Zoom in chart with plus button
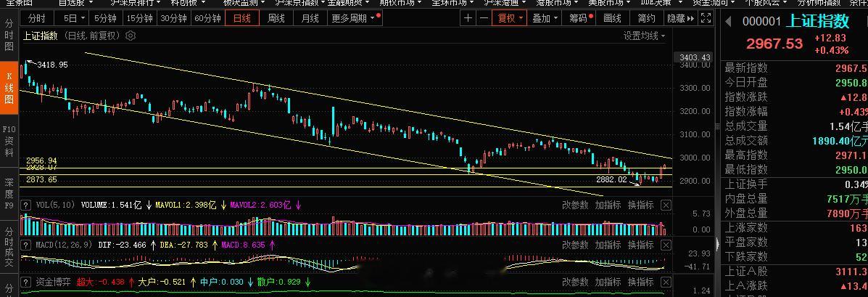 coord(468,18)
